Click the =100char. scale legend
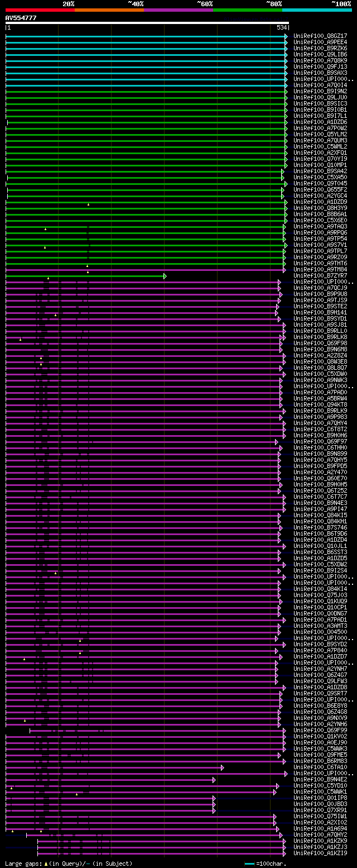 tap(267, 864)
